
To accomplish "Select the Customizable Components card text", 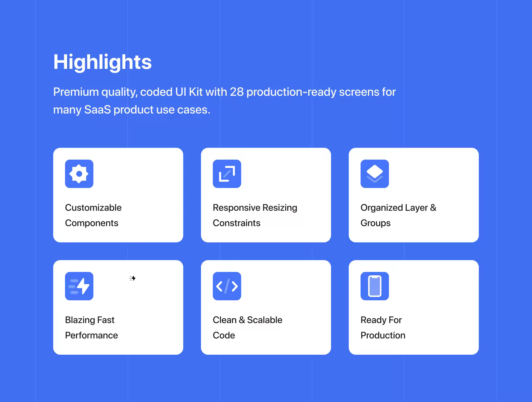I will tap(93, 215).
